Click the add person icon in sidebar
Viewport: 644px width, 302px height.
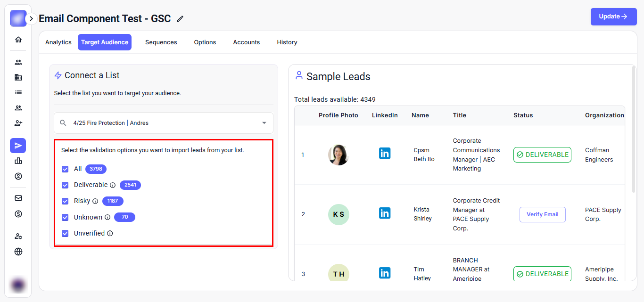click(x=18, y=123)
